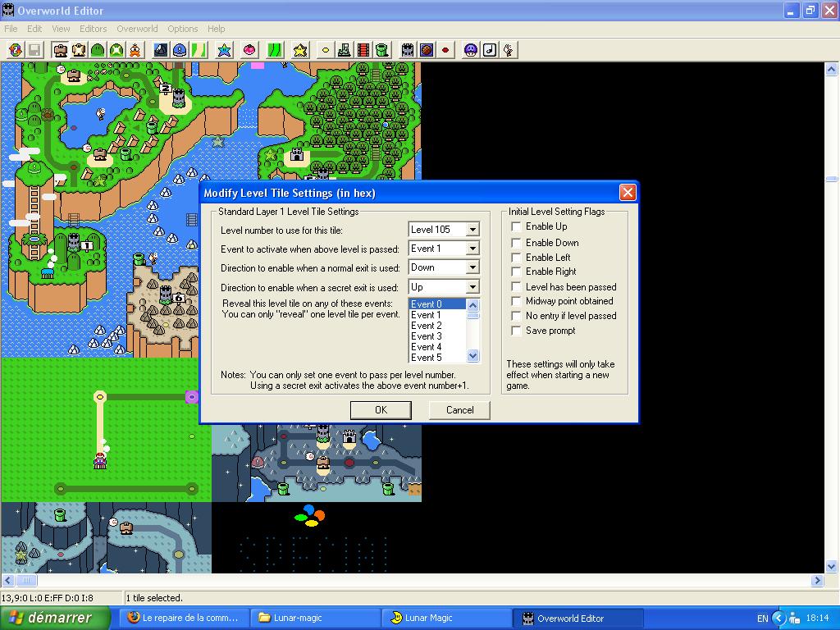Click the music note icon
Viewport: 840px width, 630px height.
(x=490, y=50)
